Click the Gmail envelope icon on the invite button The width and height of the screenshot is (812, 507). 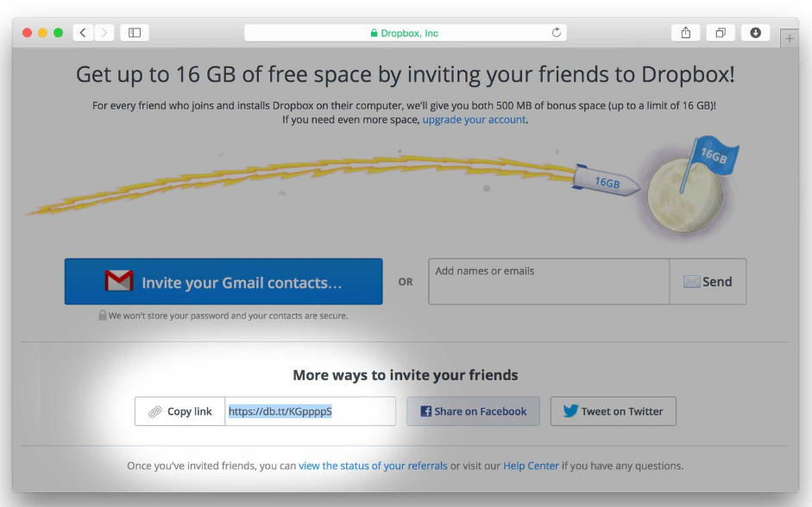point(118,280)
